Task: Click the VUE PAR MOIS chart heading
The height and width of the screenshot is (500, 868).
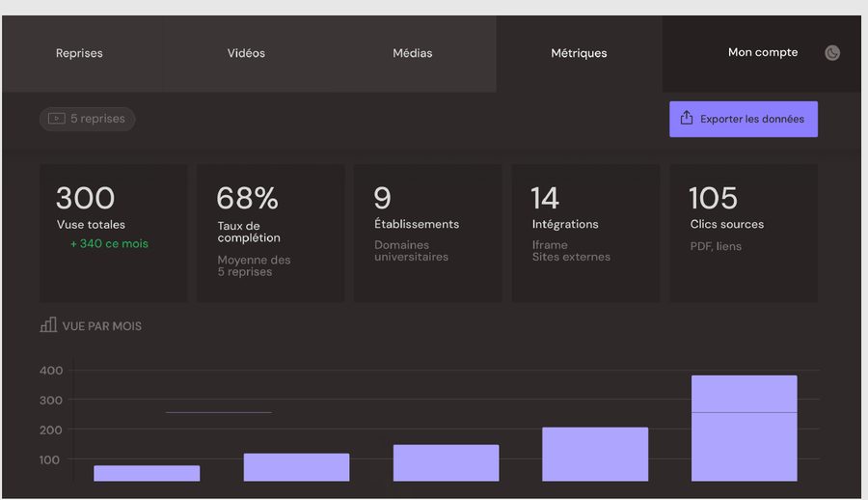Action: [x=102, y=326]
